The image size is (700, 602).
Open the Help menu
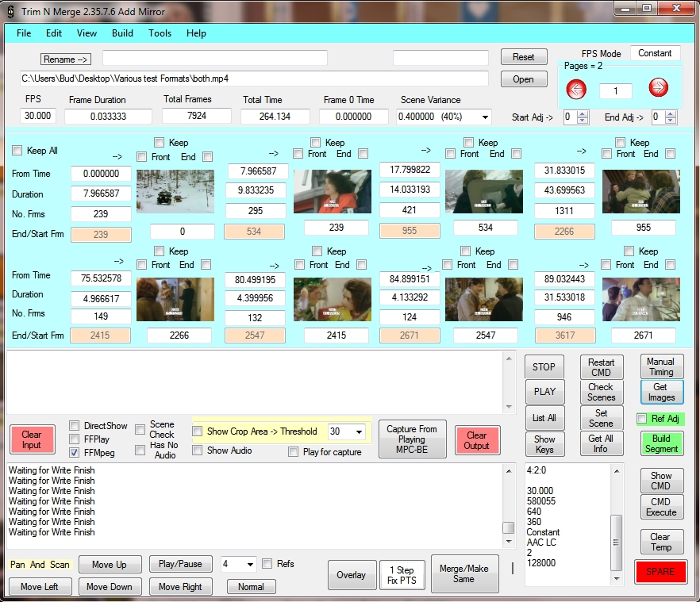[196, 33]
